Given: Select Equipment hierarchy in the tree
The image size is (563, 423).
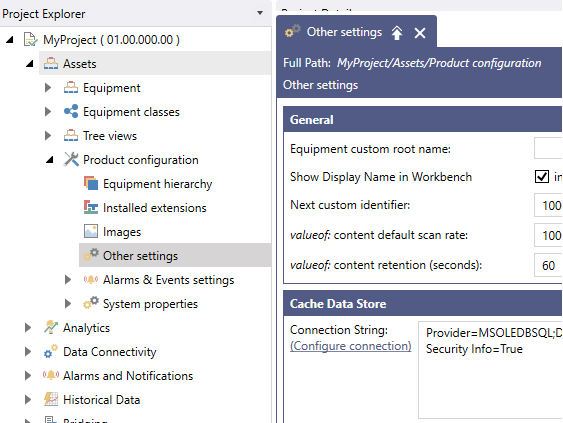Looking at the screenshot, I should pyautogui.click(x=157, y=184).
